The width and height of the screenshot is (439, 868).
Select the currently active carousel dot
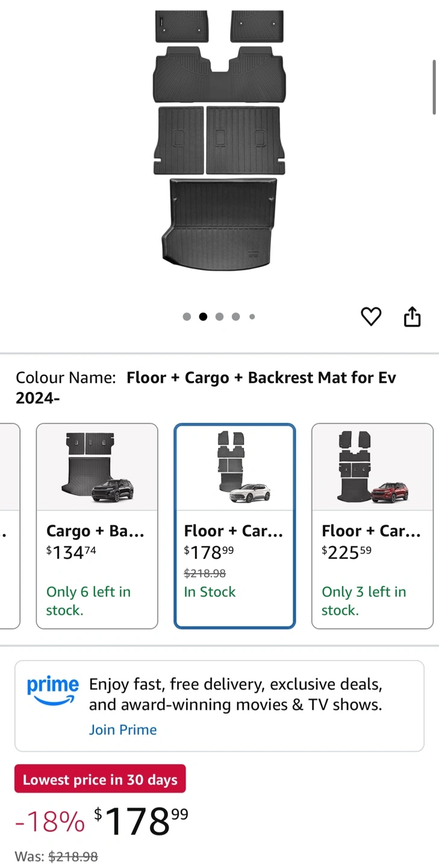pos(203,316)
